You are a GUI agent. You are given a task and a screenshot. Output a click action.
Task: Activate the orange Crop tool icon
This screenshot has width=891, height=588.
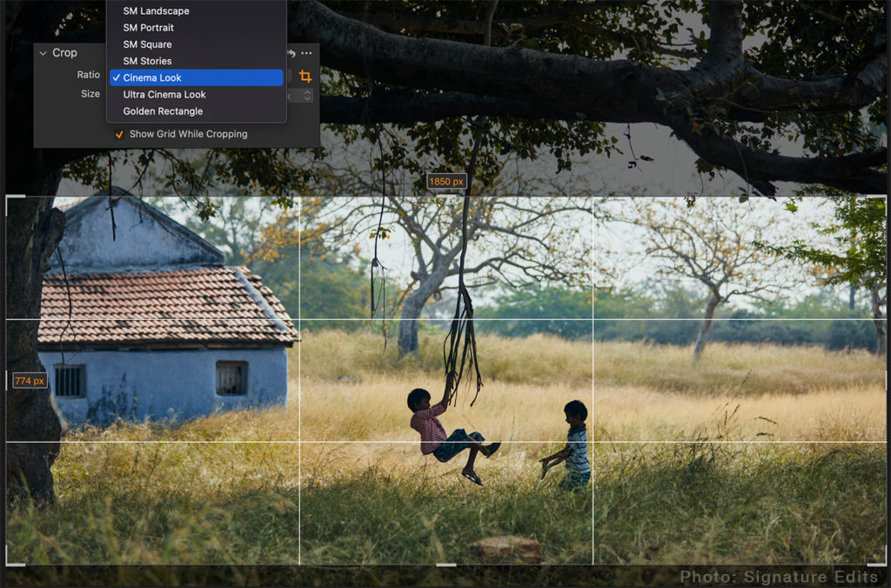tap(305, 77)
